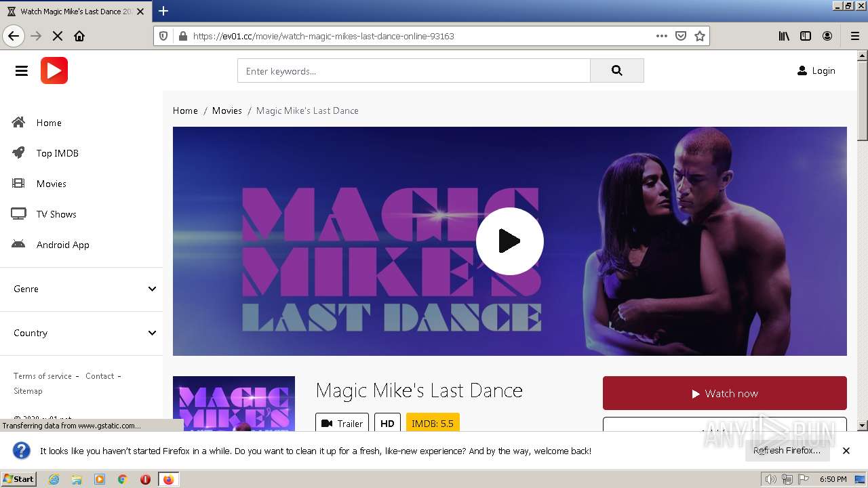Image resolution: width=868 pixels, height=488 pixels.
Task: Launch Google Chrome from the taskbar
Action: click(123, 479)
